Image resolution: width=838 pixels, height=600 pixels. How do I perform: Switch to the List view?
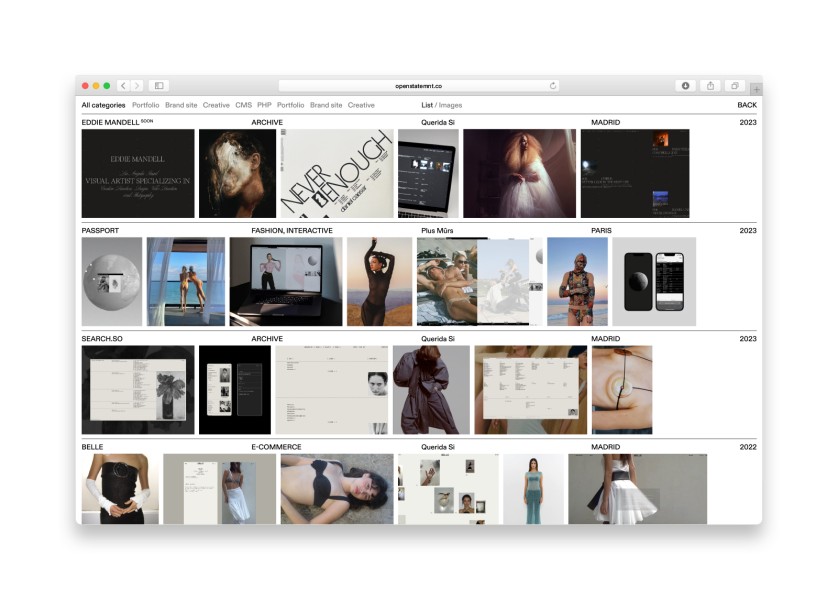tap(427, 105)
